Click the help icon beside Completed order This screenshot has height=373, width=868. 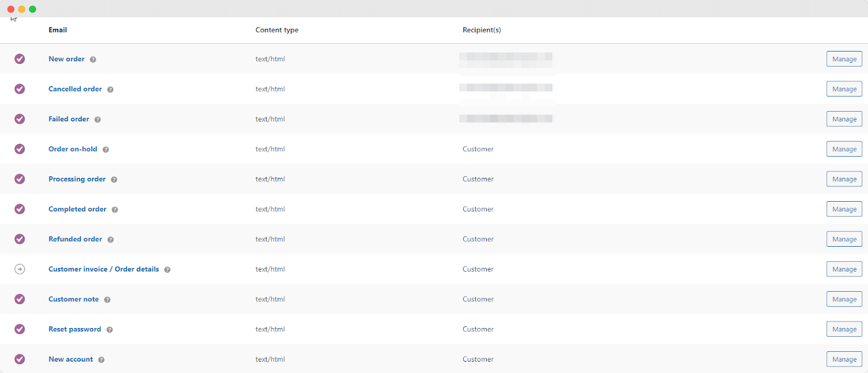115,209
